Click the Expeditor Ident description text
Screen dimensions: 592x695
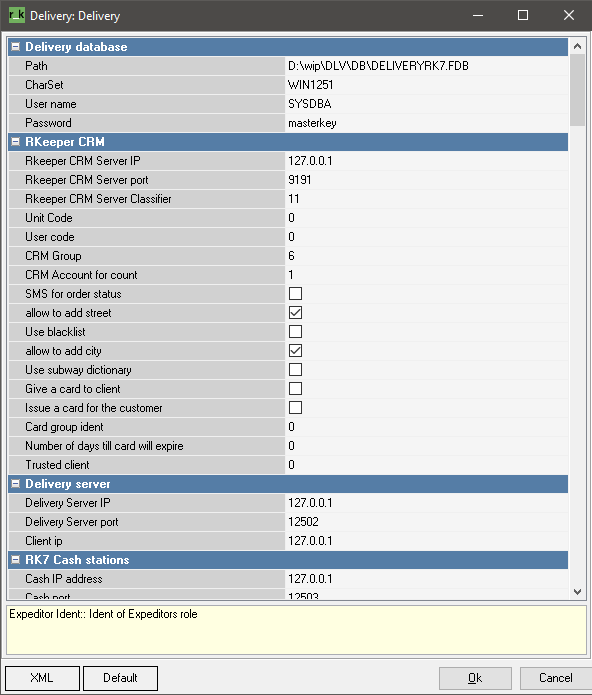pyautogui.click(x=103, y=614)
